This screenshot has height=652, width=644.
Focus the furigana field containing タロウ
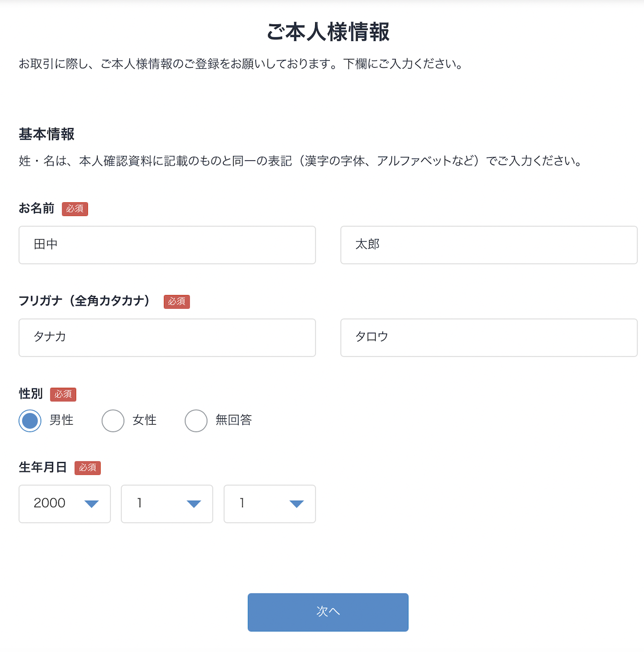489,338
